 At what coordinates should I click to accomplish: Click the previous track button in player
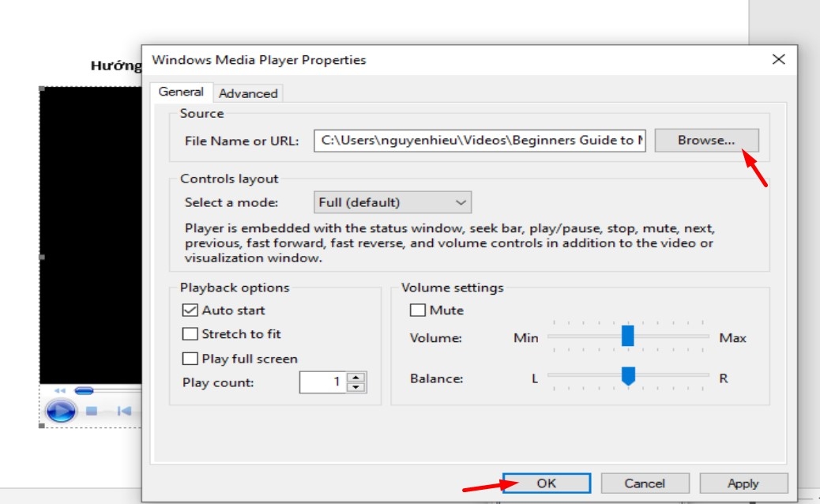tap(124, 411)
